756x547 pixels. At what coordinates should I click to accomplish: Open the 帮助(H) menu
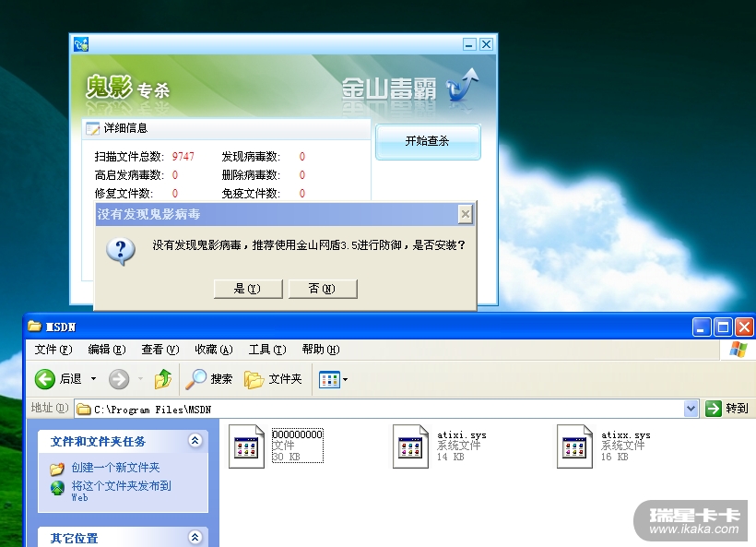pyautogui.click(x=321, y=350)
